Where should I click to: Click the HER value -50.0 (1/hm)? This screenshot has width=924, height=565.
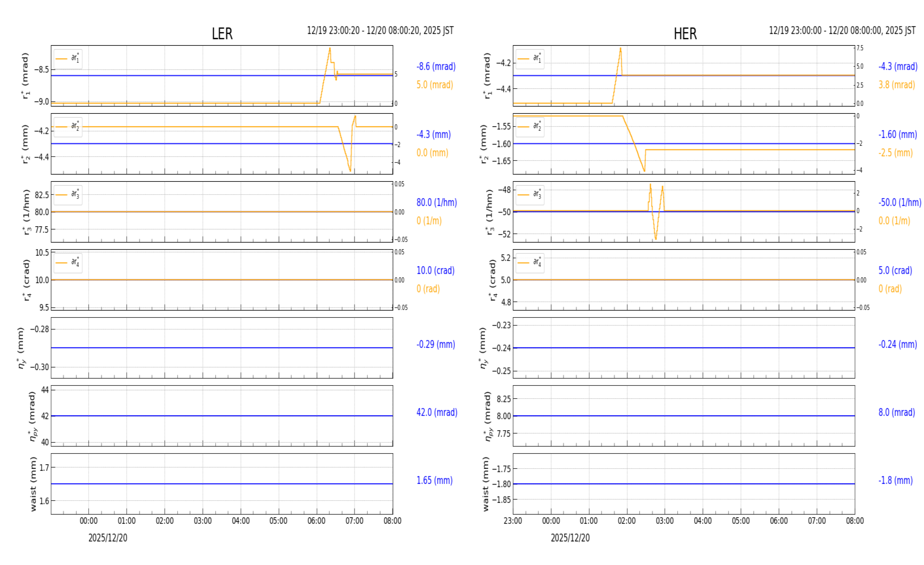point(900,203)
